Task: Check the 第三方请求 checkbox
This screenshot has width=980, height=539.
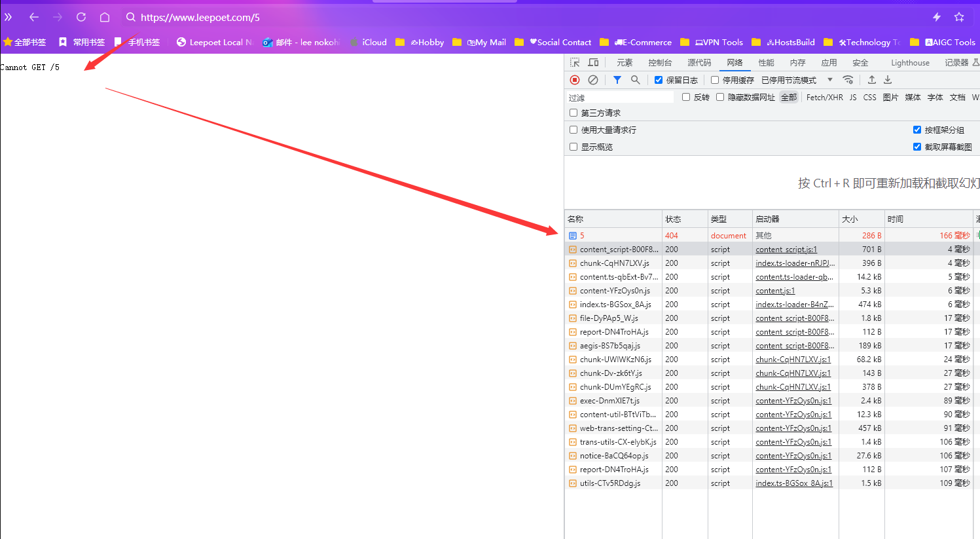Action: coord(573,113)
